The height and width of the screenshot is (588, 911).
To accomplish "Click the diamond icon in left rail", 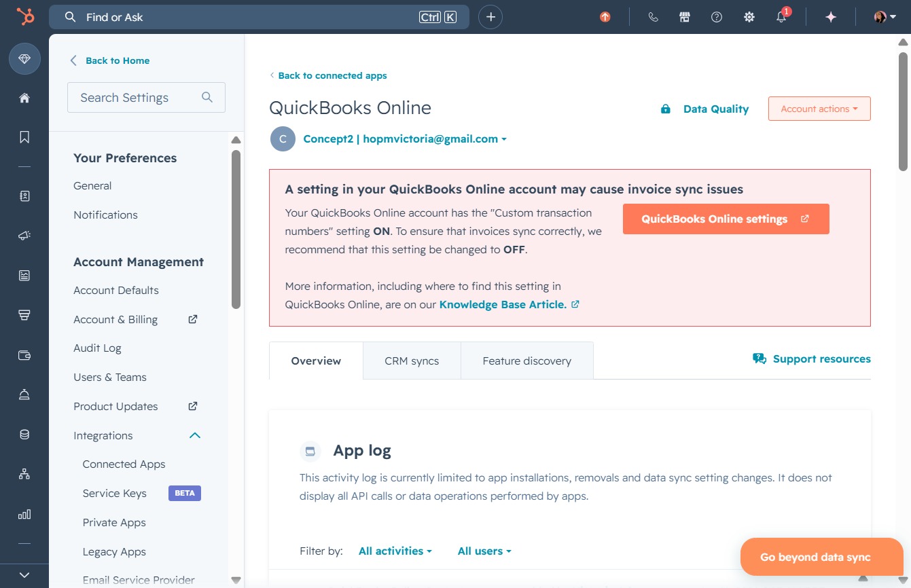I will point(24,59).
